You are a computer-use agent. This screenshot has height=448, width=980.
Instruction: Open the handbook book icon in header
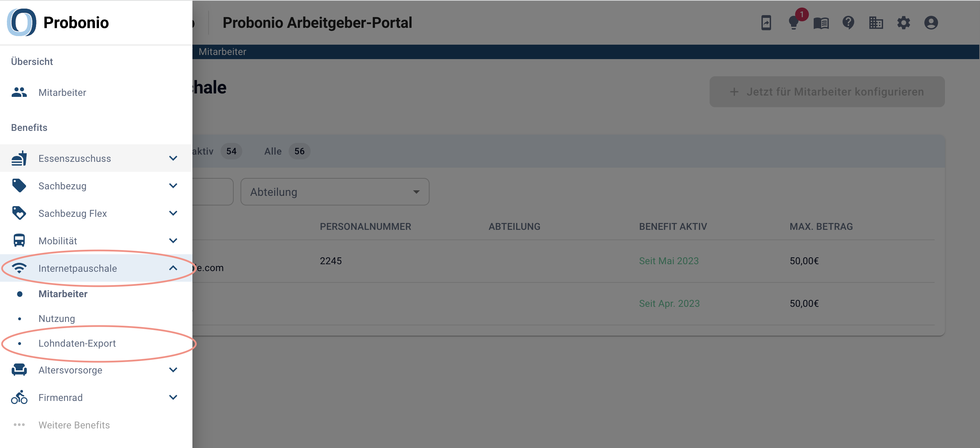click(821, 23)
